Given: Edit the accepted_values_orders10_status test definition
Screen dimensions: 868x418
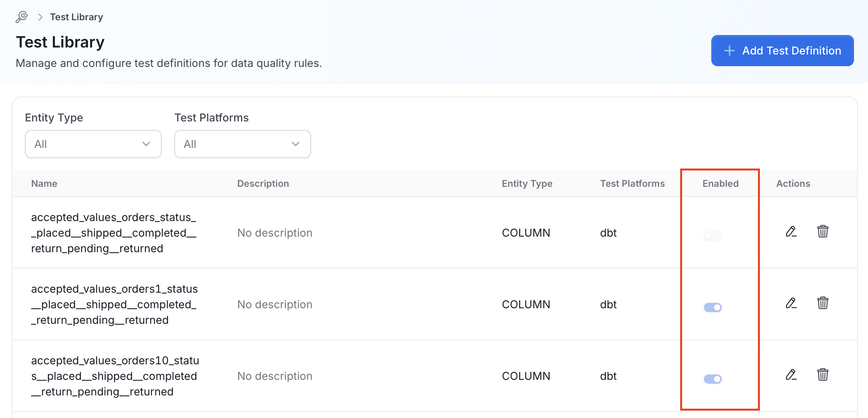Looking at the screenshot, I should click(x=791, y=375).
